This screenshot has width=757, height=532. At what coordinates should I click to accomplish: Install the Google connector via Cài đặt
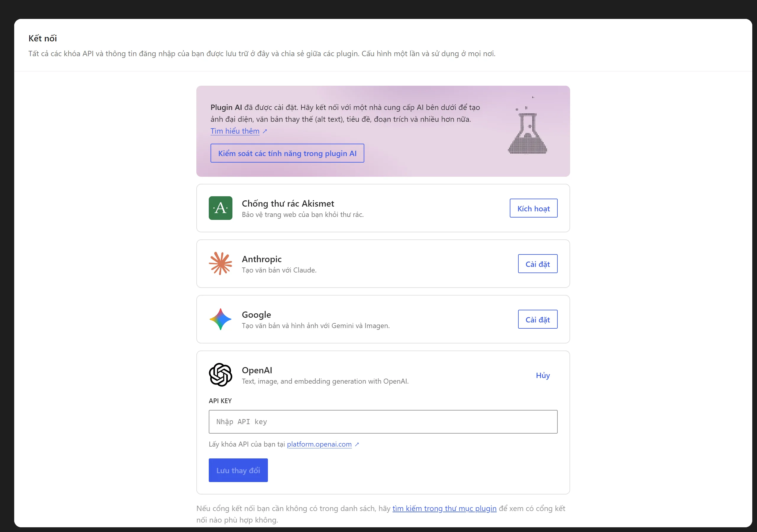tap(537, 319)
